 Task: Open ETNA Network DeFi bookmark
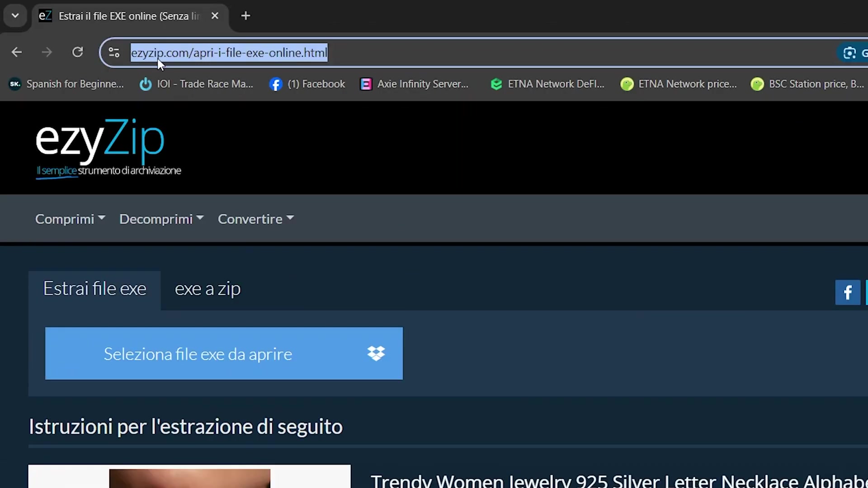[548, 84]
